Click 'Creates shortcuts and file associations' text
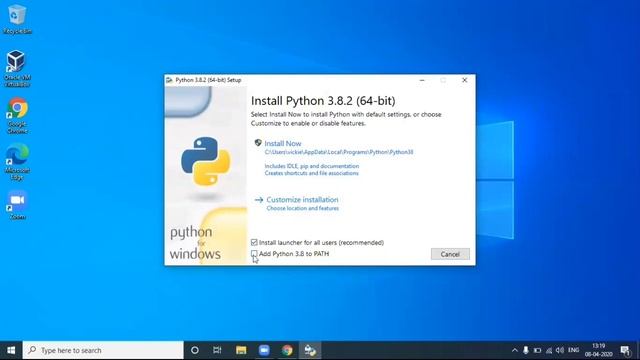 point(311,173)
